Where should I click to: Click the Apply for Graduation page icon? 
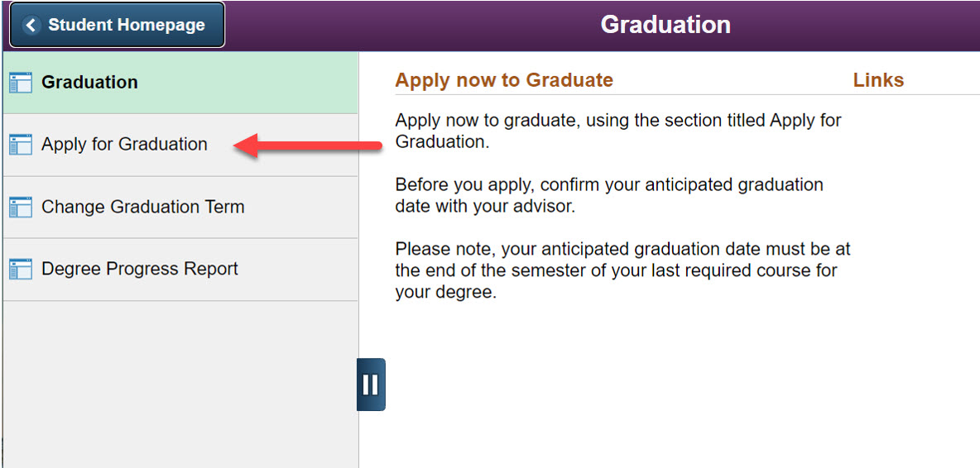pos(20,145)
